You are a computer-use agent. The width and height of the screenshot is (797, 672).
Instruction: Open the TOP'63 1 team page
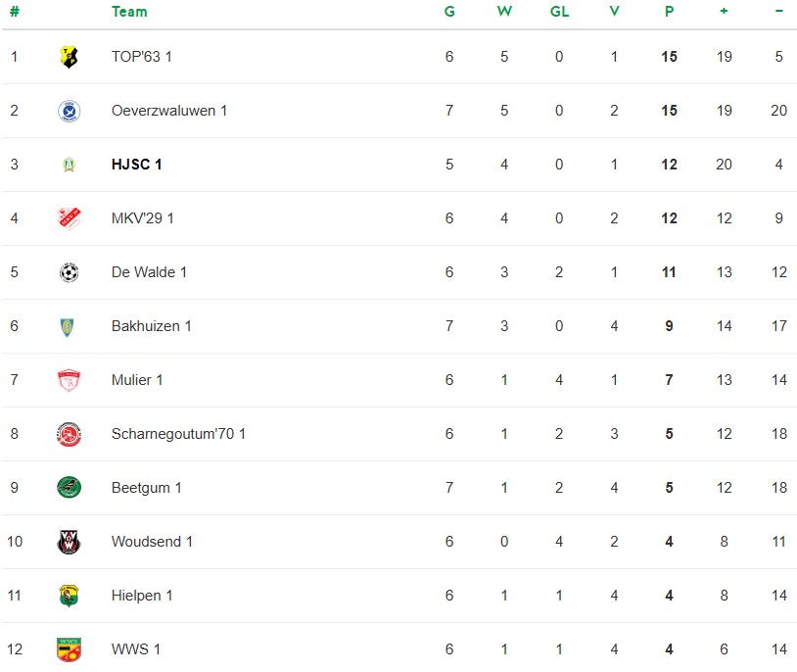click(x=142, y=57)
